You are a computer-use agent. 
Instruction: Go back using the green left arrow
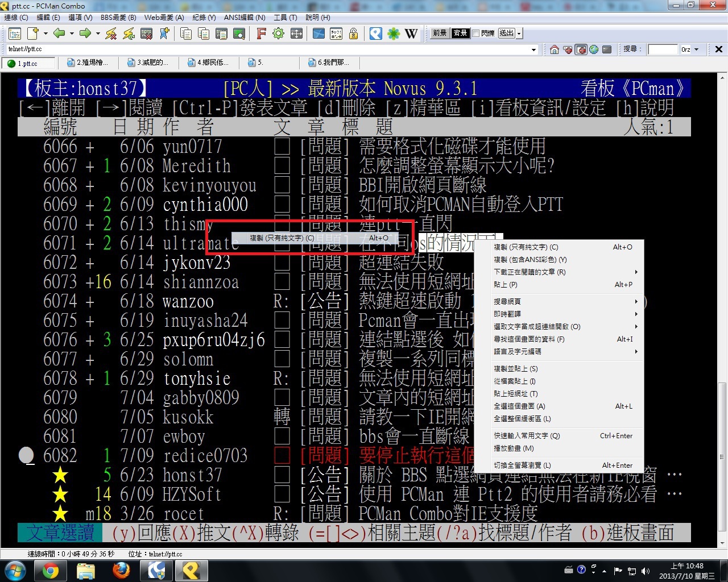(59, 34)
